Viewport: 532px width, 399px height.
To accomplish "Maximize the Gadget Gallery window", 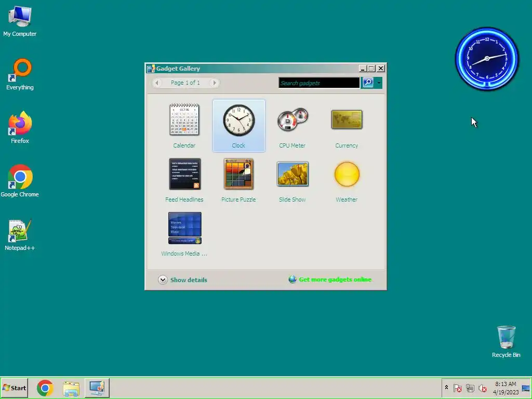I will 371,69.
